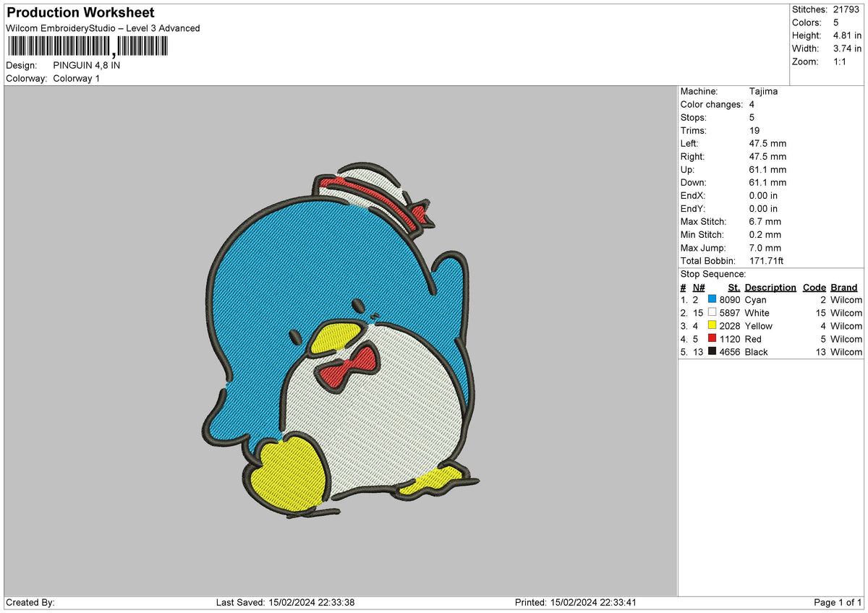Click the Black stitch count 4656
Image resolution: width=868 pixels, height=613 pixels.
[730, 351]
